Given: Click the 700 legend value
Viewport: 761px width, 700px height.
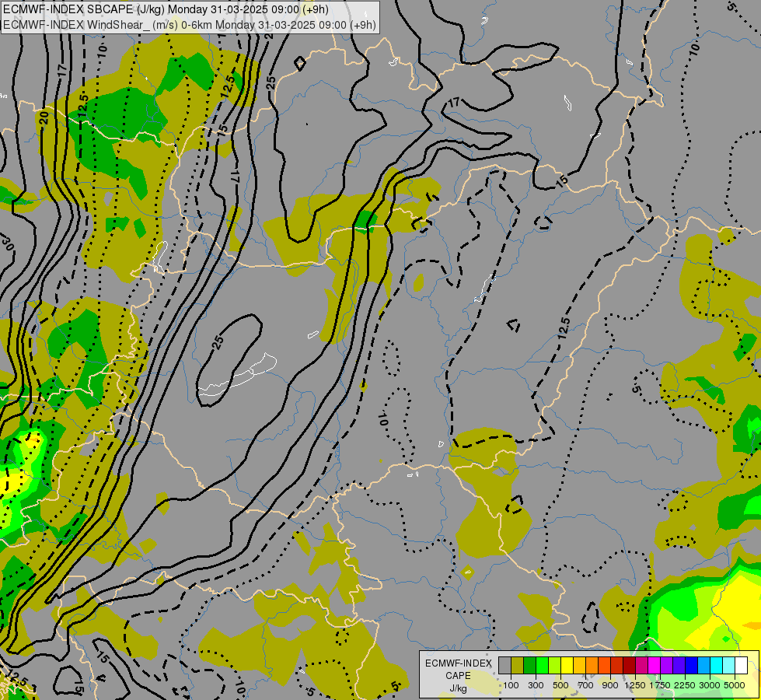Looking at the screenshot, I should (586, 685).
